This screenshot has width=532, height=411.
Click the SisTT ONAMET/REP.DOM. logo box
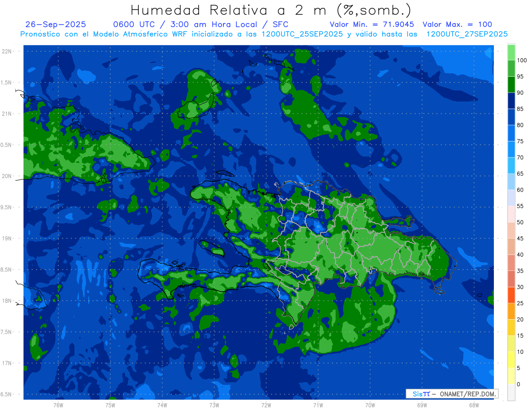tap(452, 394)
